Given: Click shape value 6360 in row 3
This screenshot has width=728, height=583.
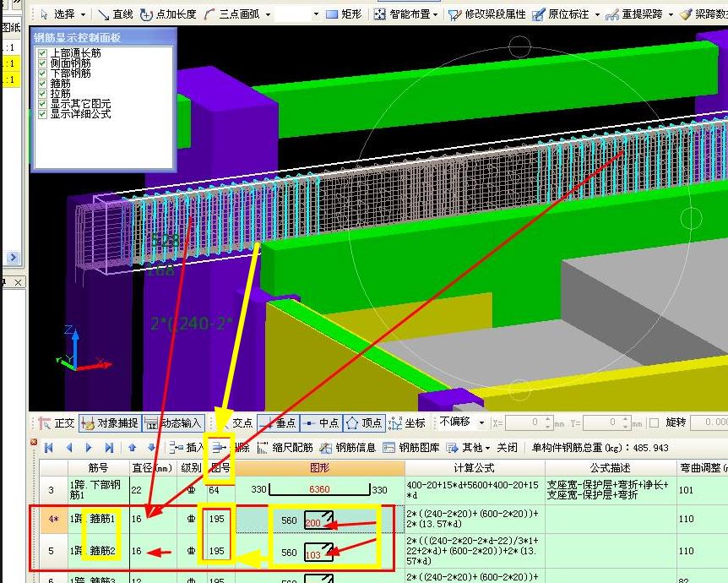Looking at the screenshot, I should tap(319, 489).
